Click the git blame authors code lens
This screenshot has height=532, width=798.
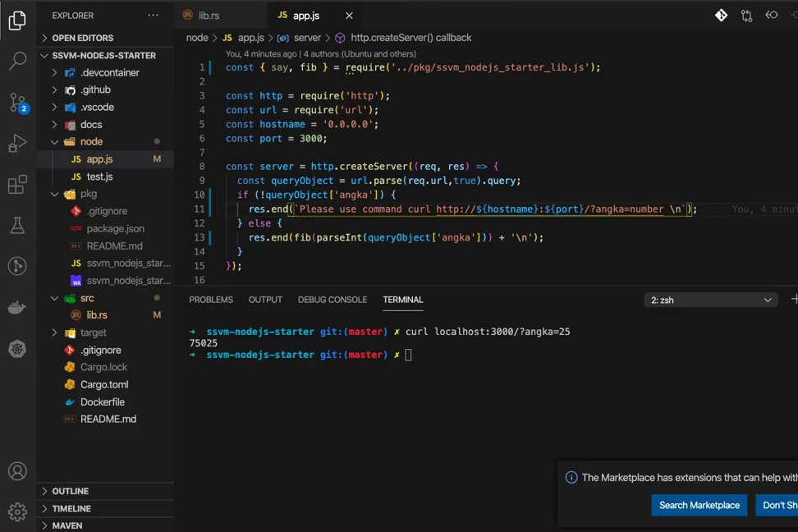[x=321, y=54]
